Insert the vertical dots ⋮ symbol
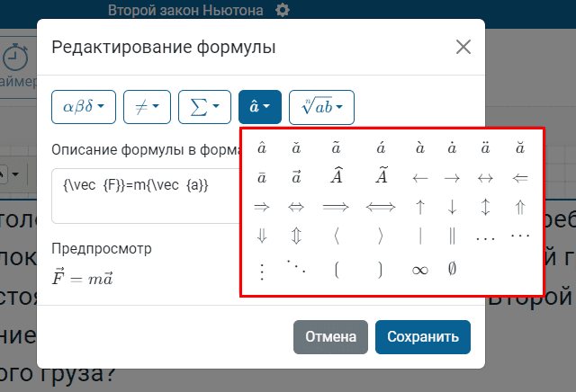Screen dimensions: 576x392 point(262,272)
